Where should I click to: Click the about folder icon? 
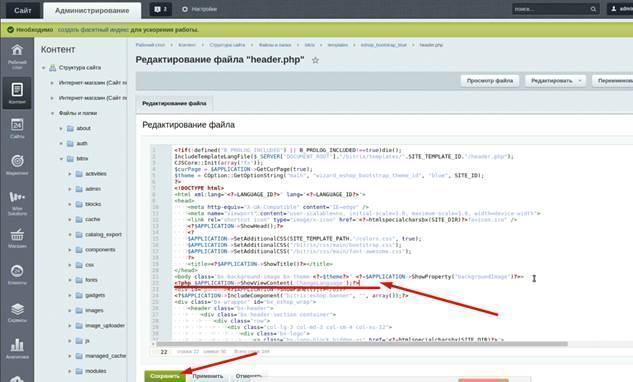(70, 128)
